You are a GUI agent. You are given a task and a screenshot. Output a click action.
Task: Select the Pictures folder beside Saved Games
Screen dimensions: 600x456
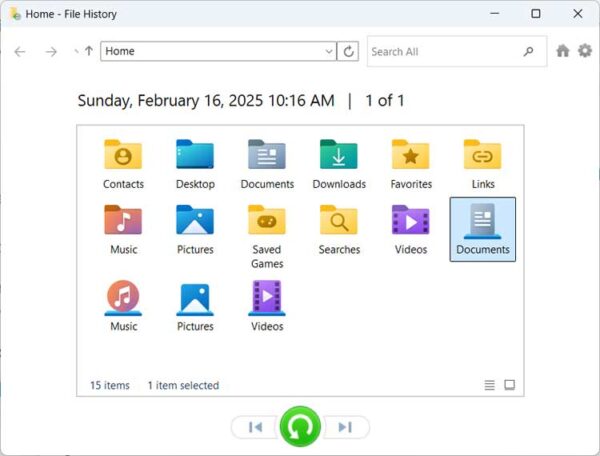click(x=195, y=230)
